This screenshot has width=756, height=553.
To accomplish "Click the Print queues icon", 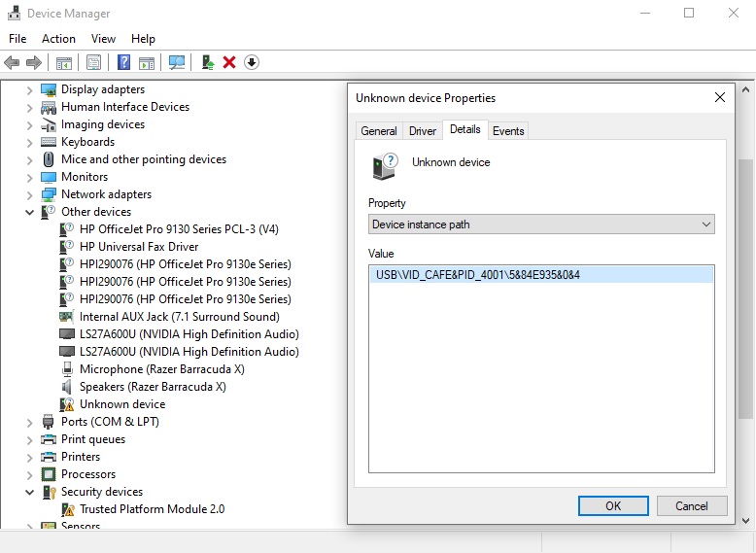I will pos(49,439).
